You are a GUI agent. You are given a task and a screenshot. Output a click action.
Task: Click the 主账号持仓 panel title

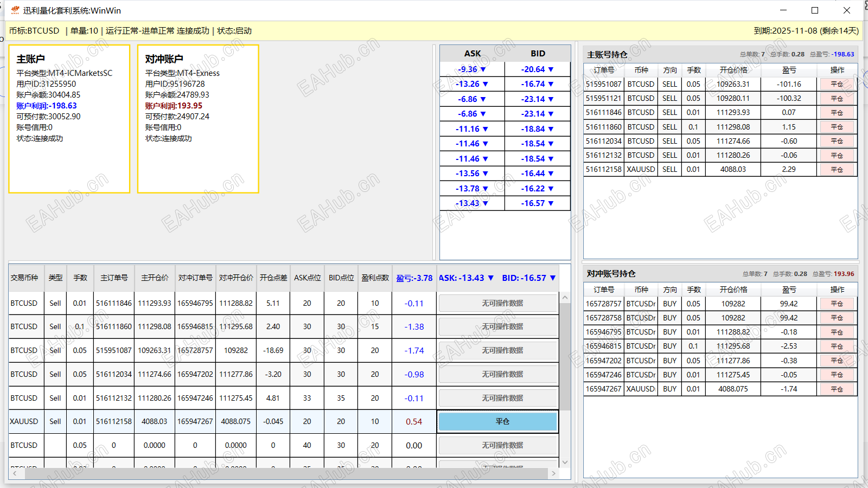(x=607, y=54)
